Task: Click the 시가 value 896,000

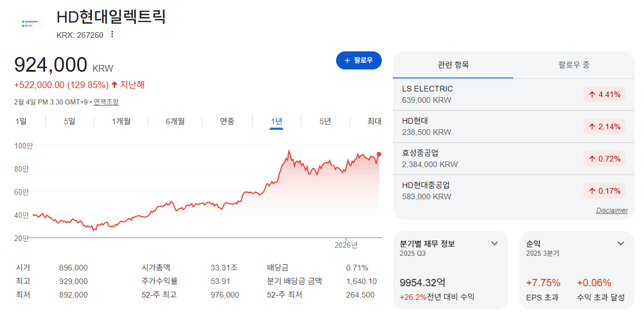Action: [73, 268]
